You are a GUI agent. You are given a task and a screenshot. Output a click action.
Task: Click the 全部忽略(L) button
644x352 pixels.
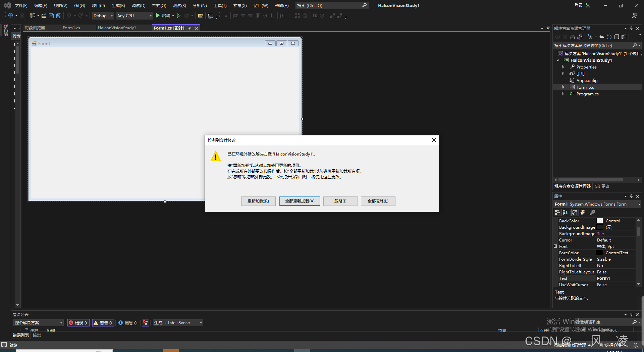tap(378, 201)
